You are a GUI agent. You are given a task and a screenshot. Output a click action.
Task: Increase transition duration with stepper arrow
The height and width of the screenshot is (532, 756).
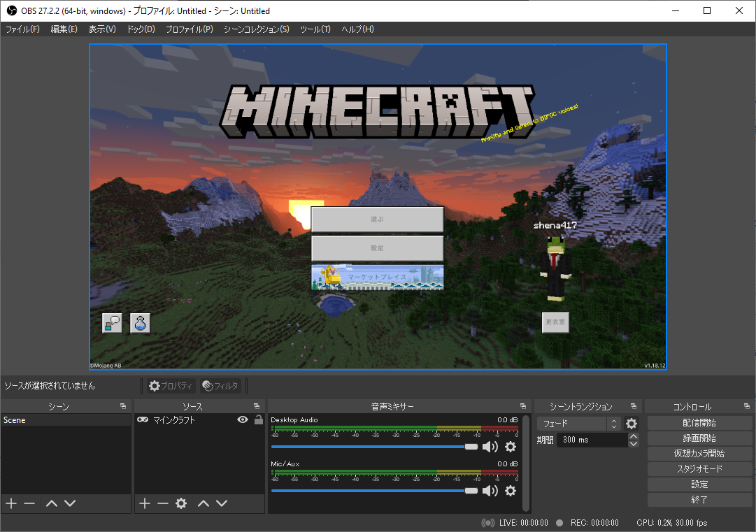[x=634, y=437]
